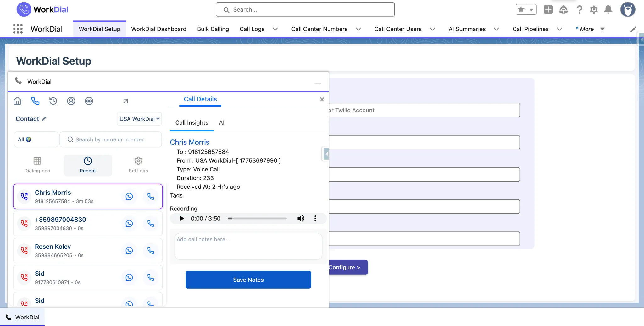Open call history clock icon
644x326 pixels.
[53, 101]
